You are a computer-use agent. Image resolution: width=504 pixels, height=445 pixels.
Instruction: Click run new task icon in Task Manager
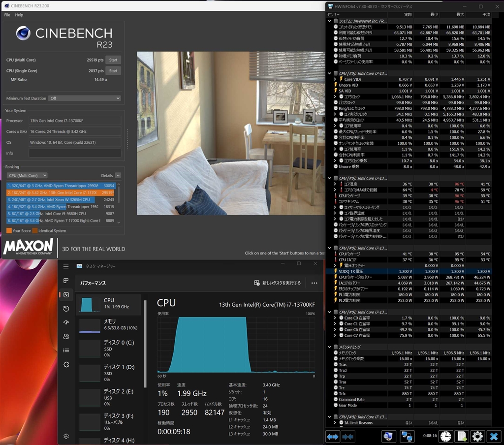point(257,283)
